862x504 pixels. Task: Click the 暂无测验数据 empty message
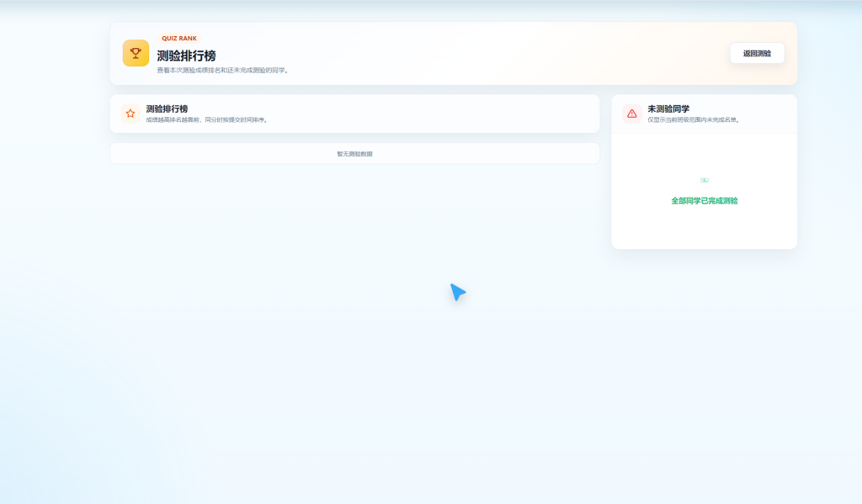(x=354, y=154)
